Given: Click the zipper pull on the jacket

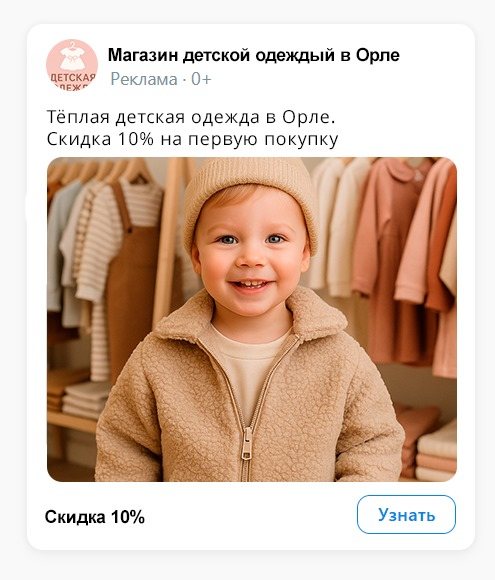Looking at the screenshot, I should pyautogui.click(x=246, y=444).
